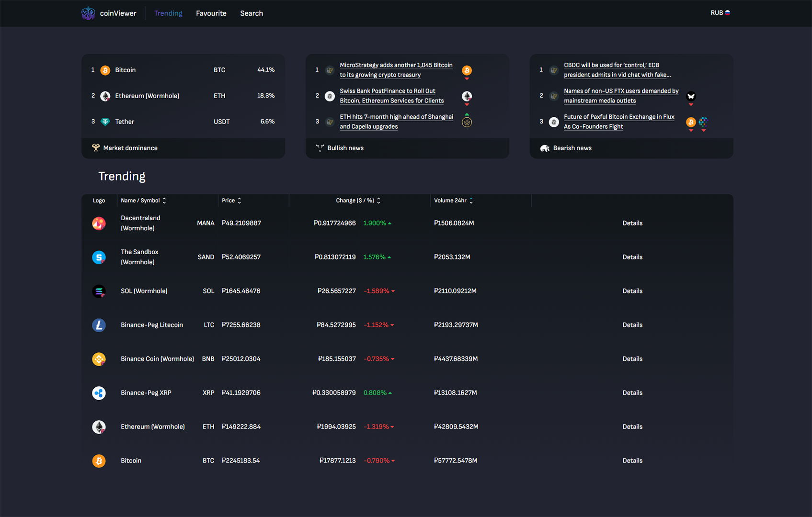Click the Bitcoin logo in Market dominance
812x517 pixels.
click(x=105, y=70)
